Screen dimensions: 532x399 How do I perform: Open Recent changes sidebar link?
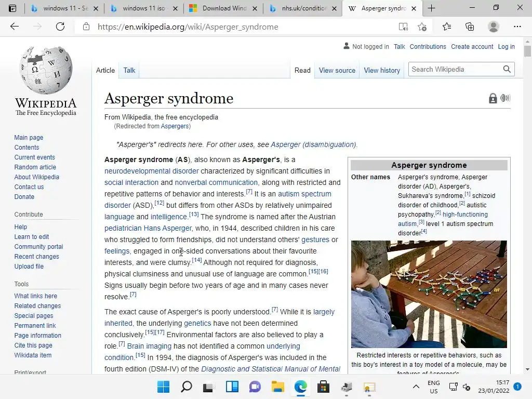click(x=37, y=257)
